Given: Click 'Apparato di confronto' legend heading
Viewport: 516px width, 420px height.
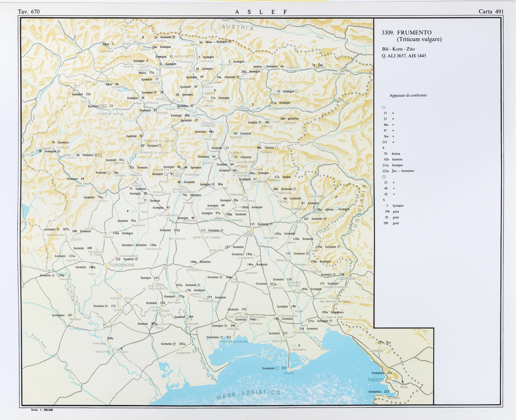Looking at the screenshot, I should (x=408, y=95).
